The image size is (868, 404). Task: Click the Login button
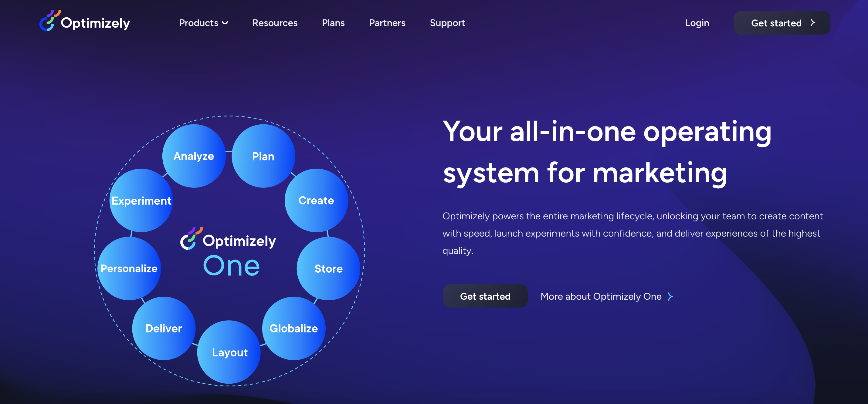coord(697,23)
